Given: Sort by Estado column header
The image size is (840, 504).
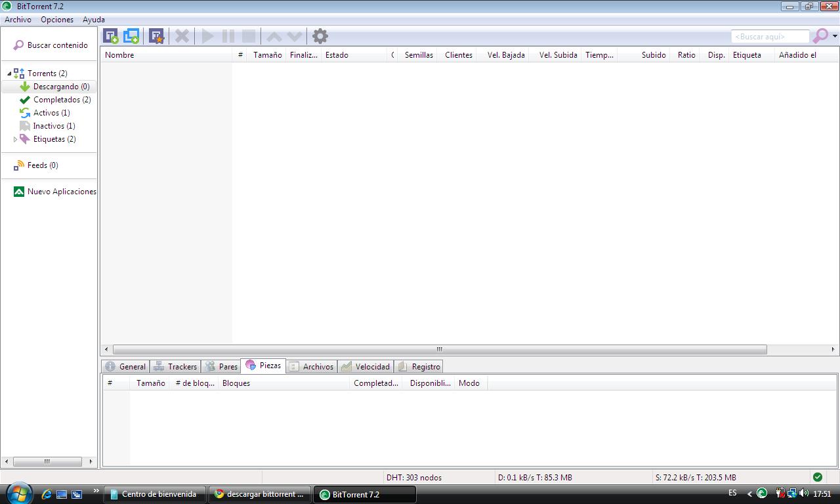Looking at the screenshot, I should 354,55.
